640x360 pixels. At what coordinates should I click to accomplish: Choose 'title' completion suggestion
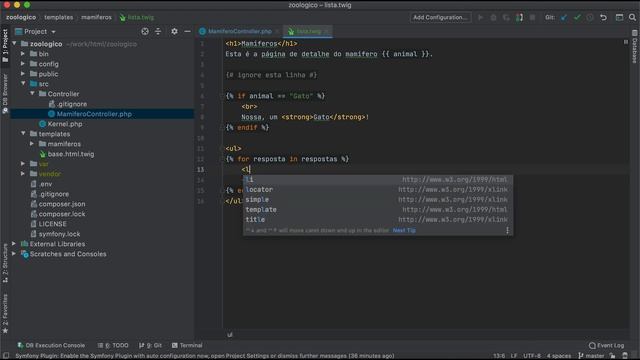pos(378,220)
